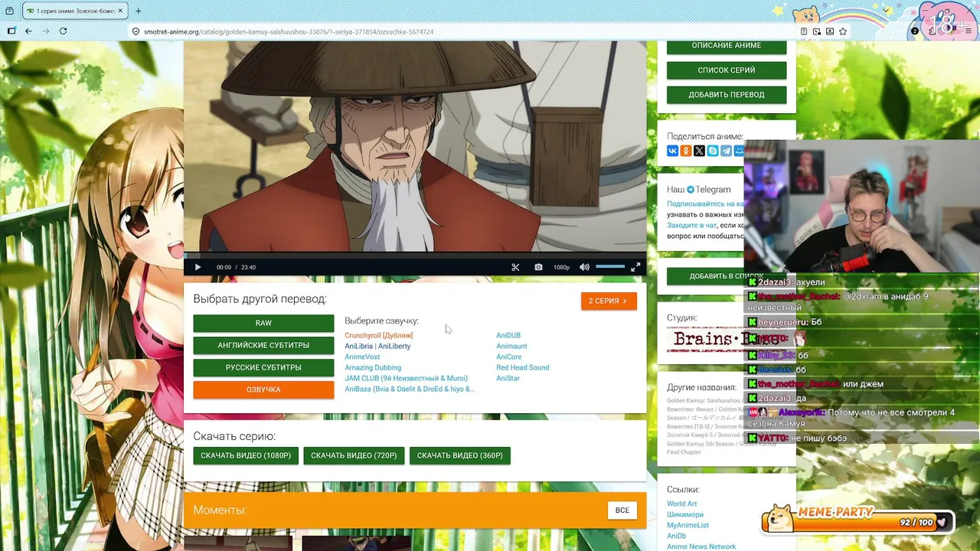The width and height of the screenshot is (980, 551).
Task: Bookmark page with the star icon
Action: (x=843, y=31)
